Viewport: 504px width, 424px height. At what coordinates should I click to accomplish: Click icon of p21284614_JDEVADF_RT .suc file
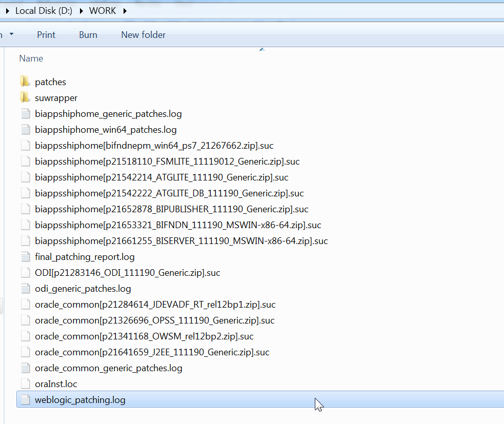tap(26, 304)
